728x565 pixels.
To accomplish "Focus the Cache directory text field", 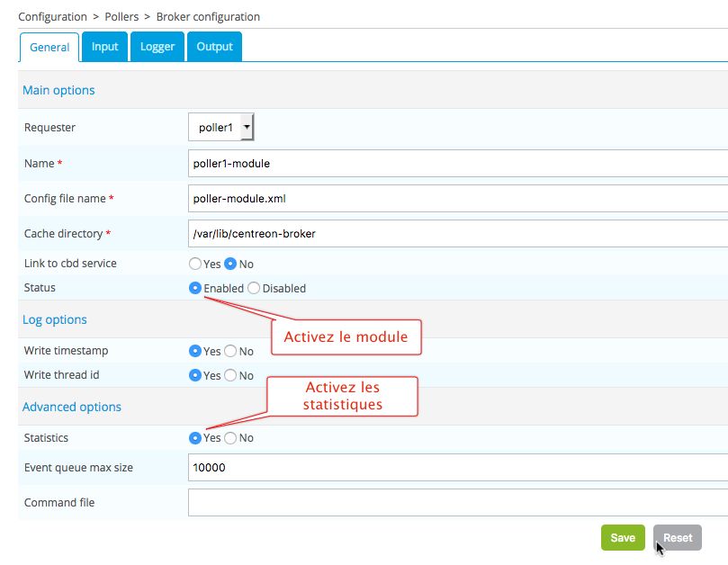I will (x=457, y=234).
